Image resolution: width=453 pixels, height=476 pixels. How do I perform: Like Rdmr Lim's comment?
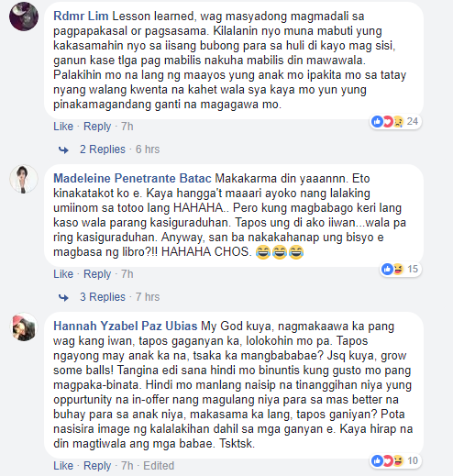pyautogui.click(x=63, y=127)
